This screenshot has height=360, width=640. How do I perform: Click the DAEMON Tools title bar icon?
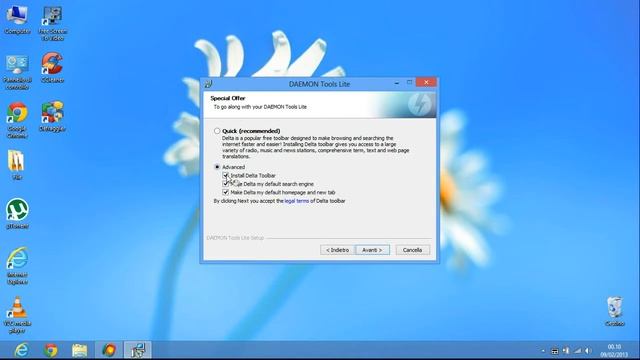[x=209, y=84]
